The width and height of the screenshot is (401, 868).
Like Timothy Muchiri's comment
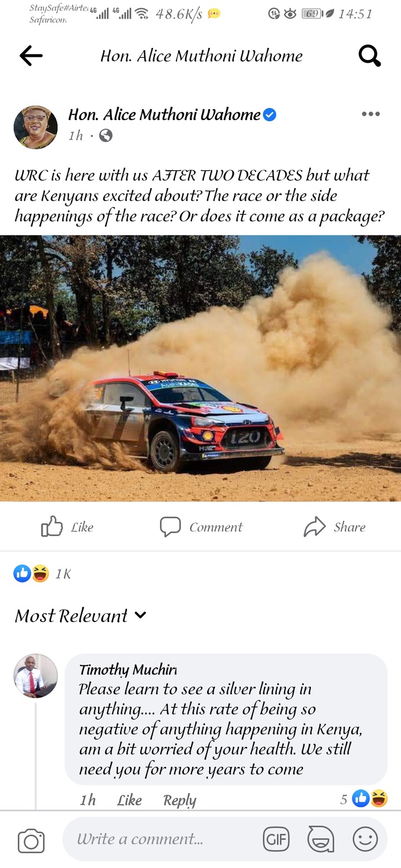pyautogui.click(x=129, y=800)
